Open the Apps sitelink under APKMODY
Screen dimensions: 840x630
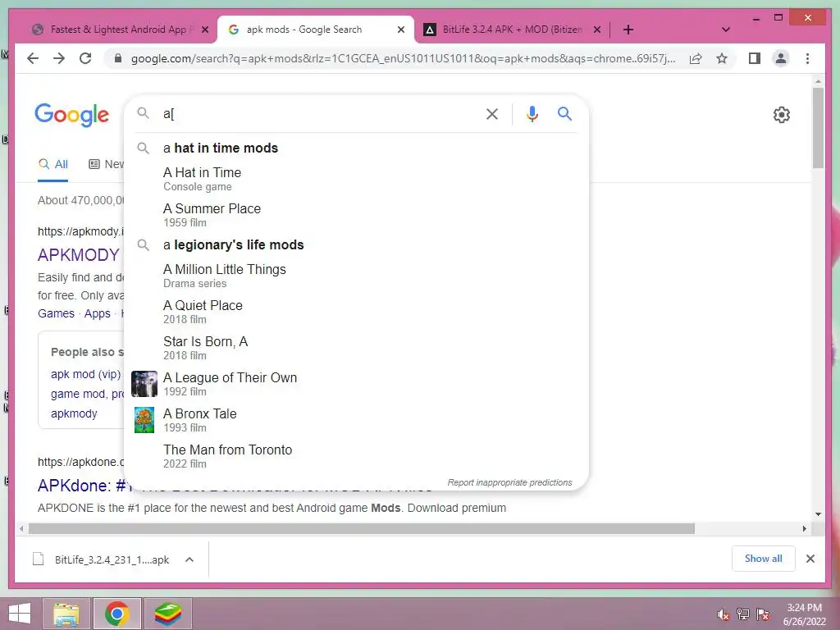click(97, 313)
